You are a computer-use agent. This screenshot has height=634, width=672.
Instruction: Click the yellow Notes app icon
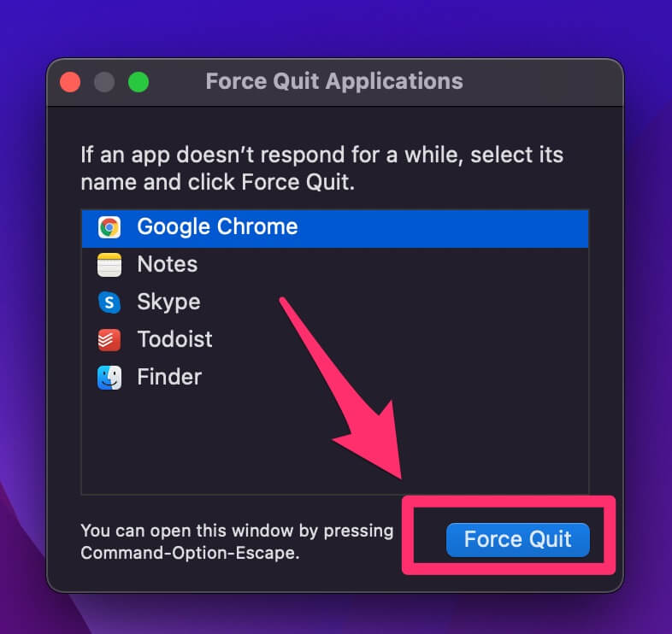coord(109,265)
